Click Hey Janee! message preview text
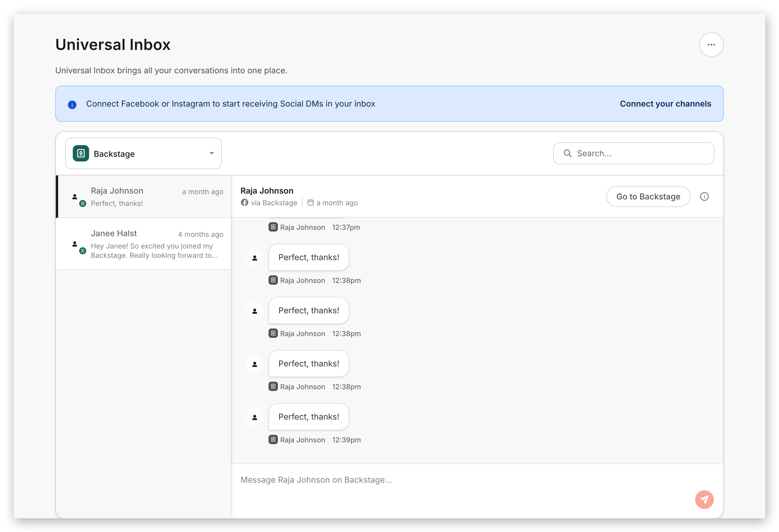779x532 pixels. [x=154, y=251]
